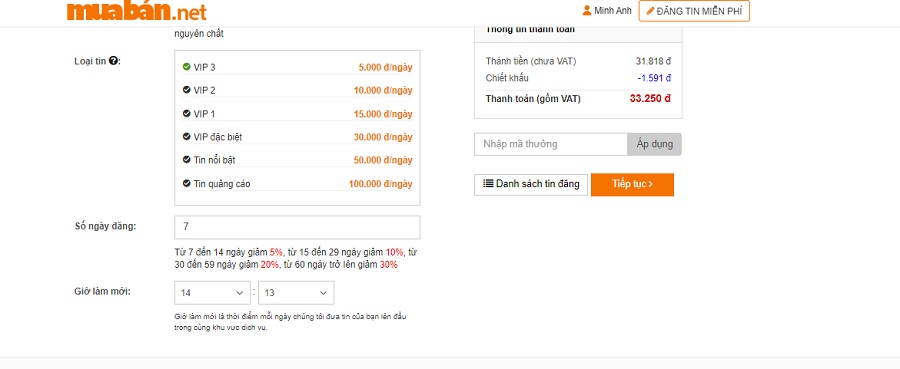Click the list icon in Danh sách tin đăng
The height and width of the screenshot is (369, 900).
[x=488, y=184]
